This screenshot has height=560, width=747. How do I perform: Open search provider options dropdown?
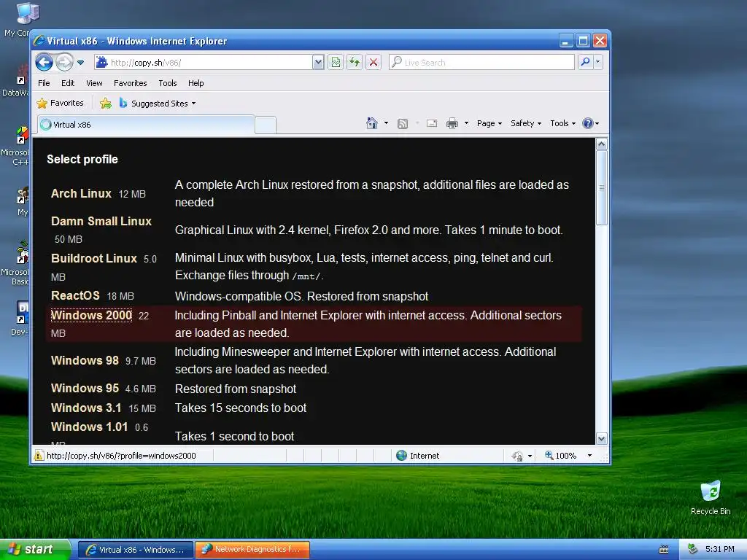click(598, 62)
